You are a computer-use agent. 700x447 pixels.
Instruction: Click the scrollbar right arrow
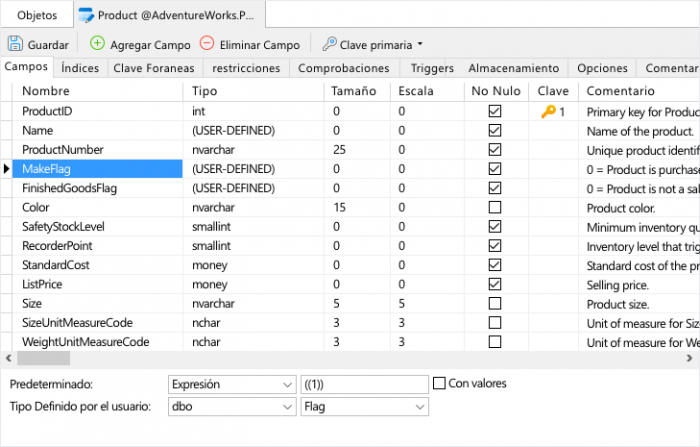690,358
